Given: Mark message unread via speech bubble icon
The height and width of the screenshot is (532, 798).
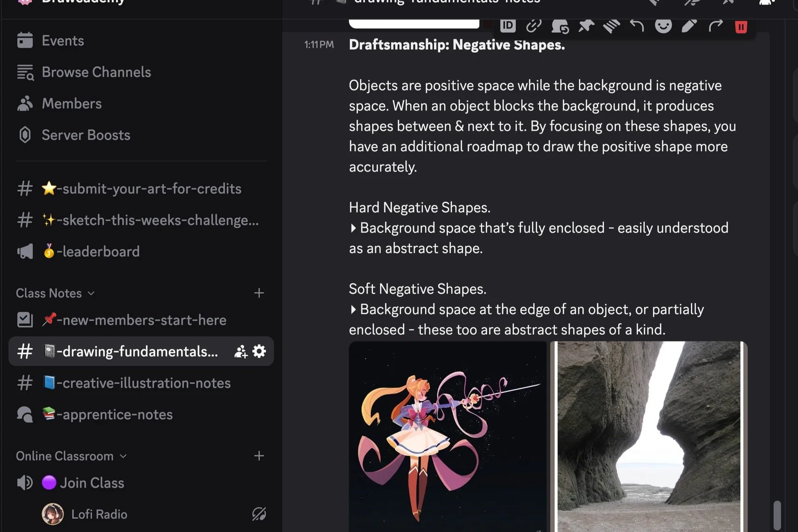Looking at the screenshot, I should 560,26.
